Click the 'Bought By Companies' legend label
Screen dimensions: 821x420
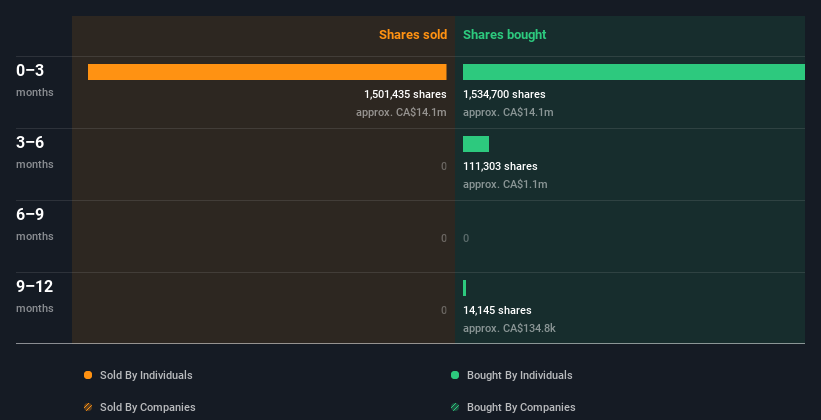coord(521,407)
